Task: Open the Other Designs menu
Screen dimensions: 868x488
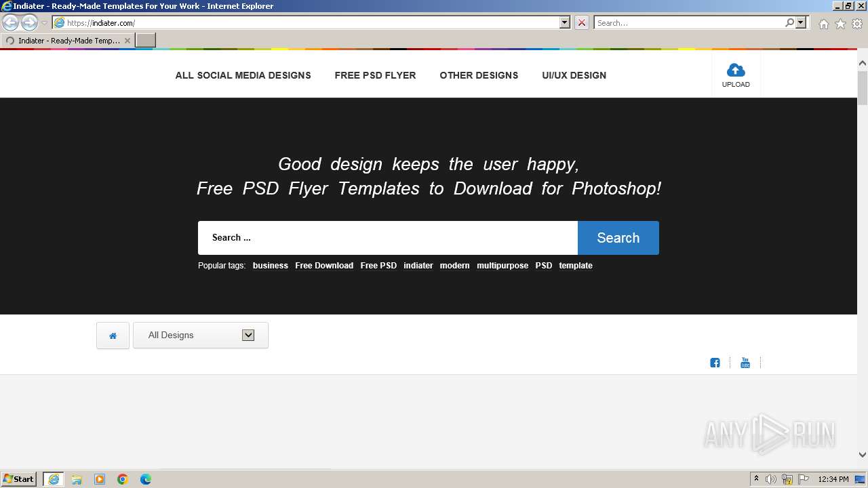Action: point(479,75)
